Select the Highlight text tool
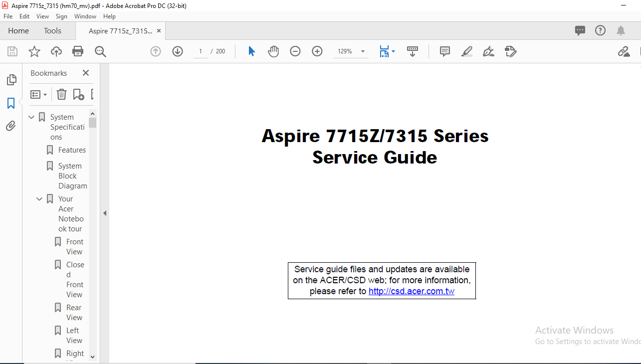Image resolution: width=641 pixels, height=364 pixels. 467,51
